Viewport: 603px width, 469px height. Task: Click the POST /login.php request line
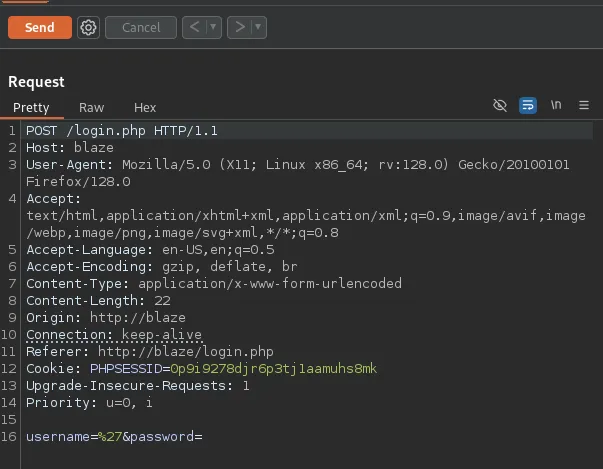(x=122, y=131)
